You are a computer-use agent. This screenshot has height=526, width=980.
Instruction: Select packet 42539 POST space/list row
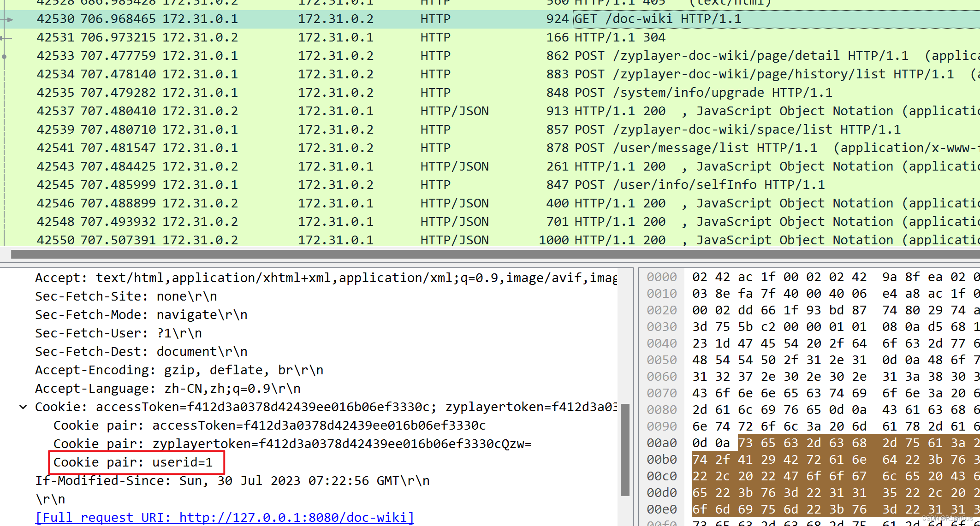[490, 130]
